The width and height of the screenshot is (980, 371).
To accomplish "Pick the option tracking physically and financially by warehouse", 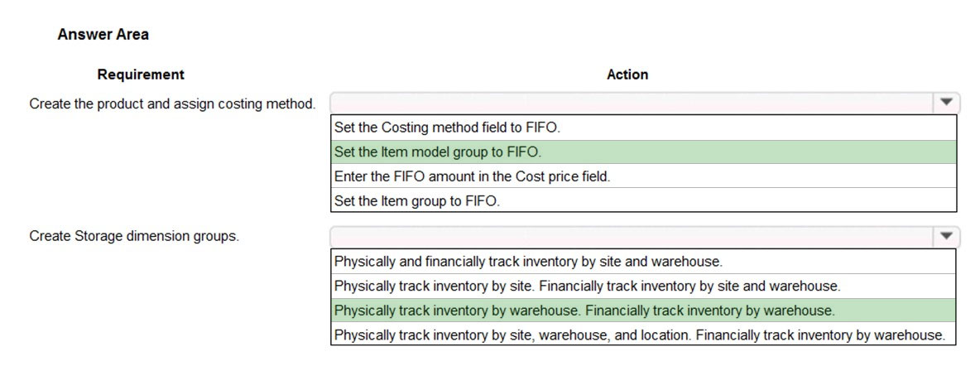I will coord(644,311).
